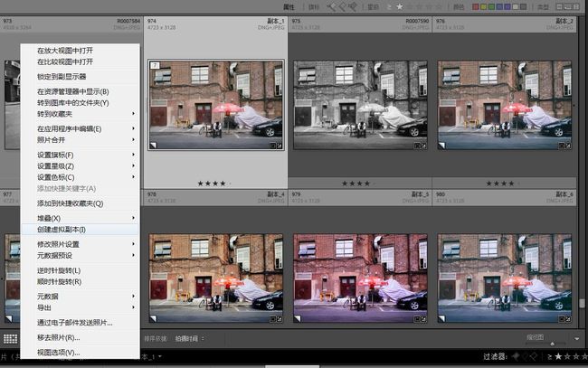Viewport: 588px width, 368px height.
Task: Toggle green color label filter
Action: pyautogui.click(x=491, y=6)
